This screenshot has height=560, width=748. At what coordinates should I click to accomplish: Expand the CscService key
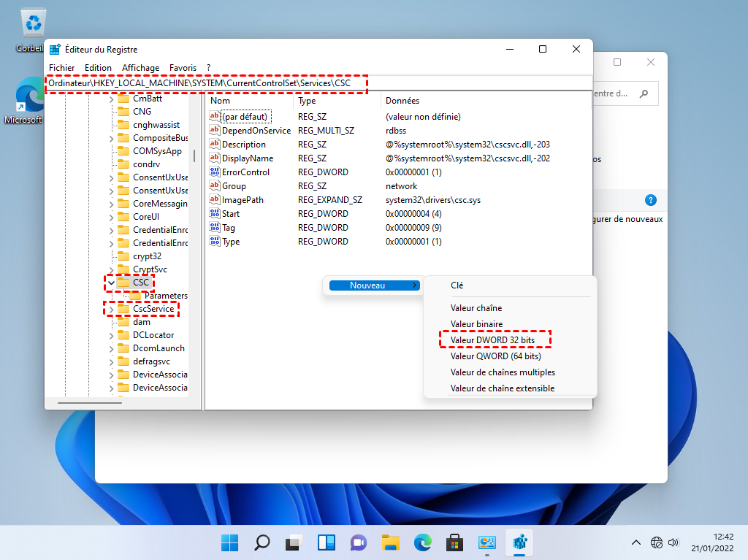pos(111,310)
